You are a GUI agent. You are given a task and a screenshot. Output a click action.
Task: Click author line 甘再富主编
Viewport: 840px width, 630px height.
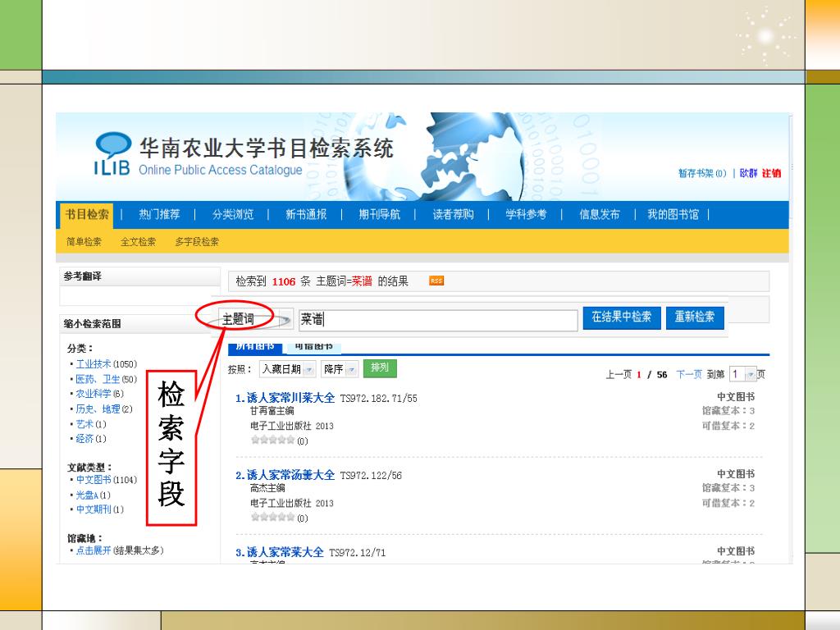pyautogui.click(x=272, y=411)
